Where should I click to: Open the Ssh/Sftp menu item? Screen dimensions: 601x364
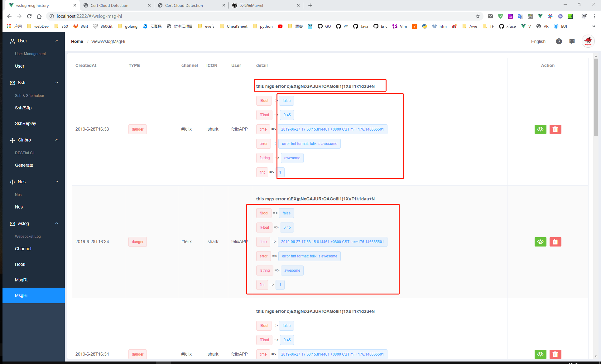[33, 108]
